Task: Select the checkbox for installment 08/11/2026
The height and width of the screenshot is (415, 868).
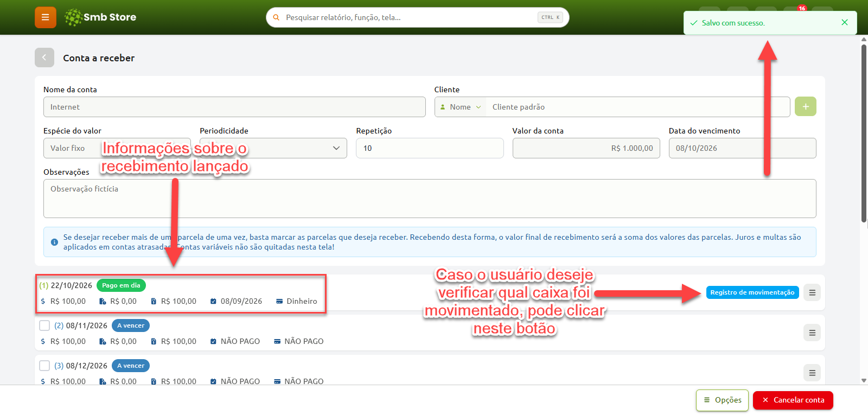Action: pyautogui.click(x=44, y=325)
